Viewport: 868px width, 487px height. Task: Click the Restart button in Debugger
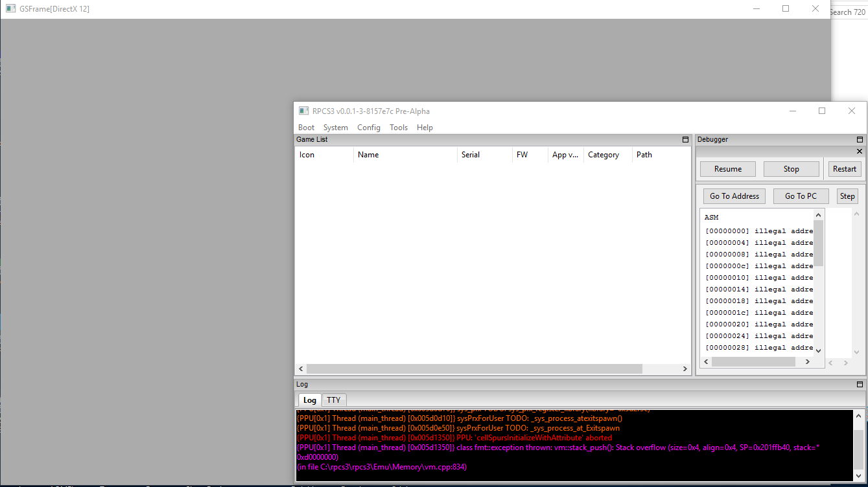point(845,169)
